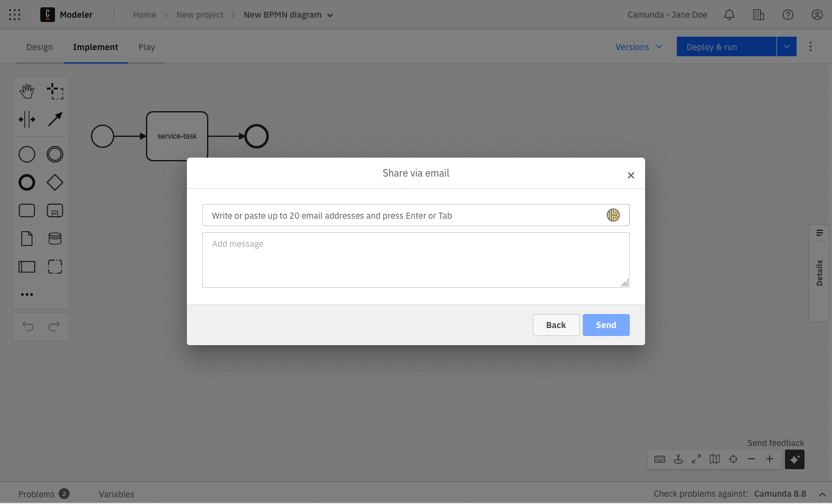Select the Data store element icon
The width and height of the screenshot is (832, 504).
tap(55, 238)
